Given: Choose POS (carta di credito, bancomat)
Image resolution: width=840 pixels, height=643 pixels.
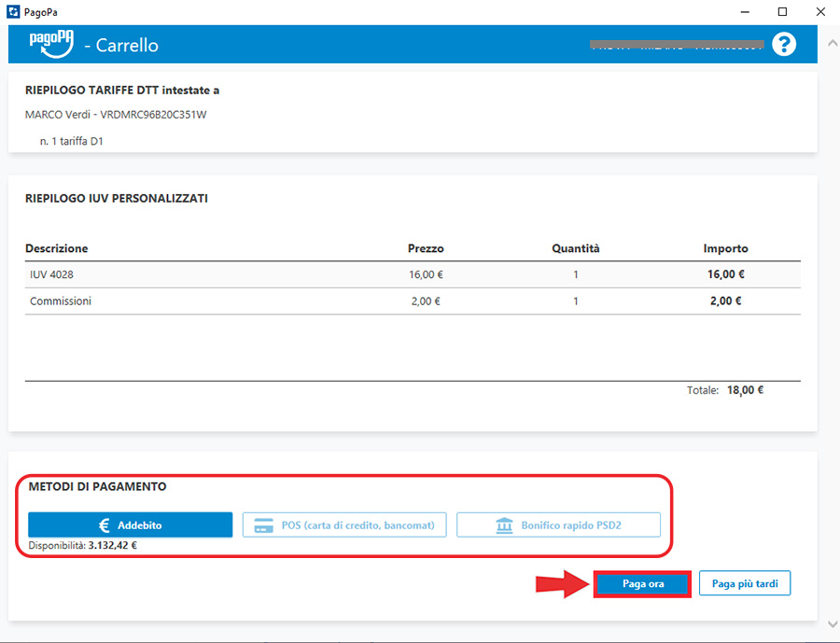Looking at the screenshot, I should [344, 524].
